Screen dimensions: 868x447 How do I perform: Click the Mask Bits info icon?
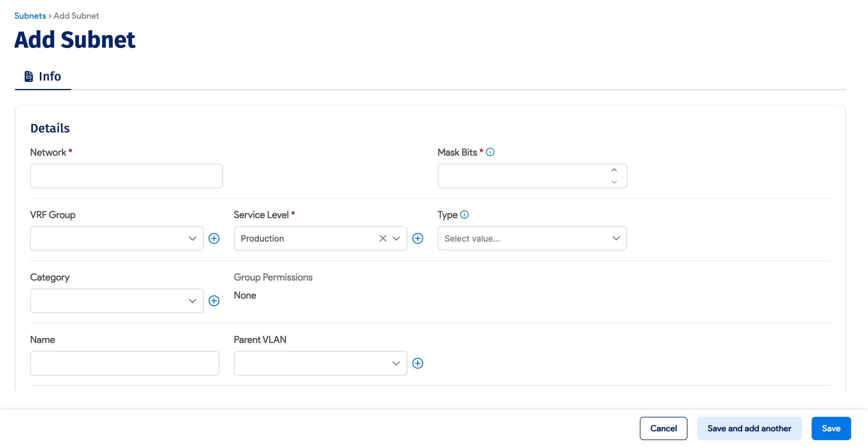490,152
